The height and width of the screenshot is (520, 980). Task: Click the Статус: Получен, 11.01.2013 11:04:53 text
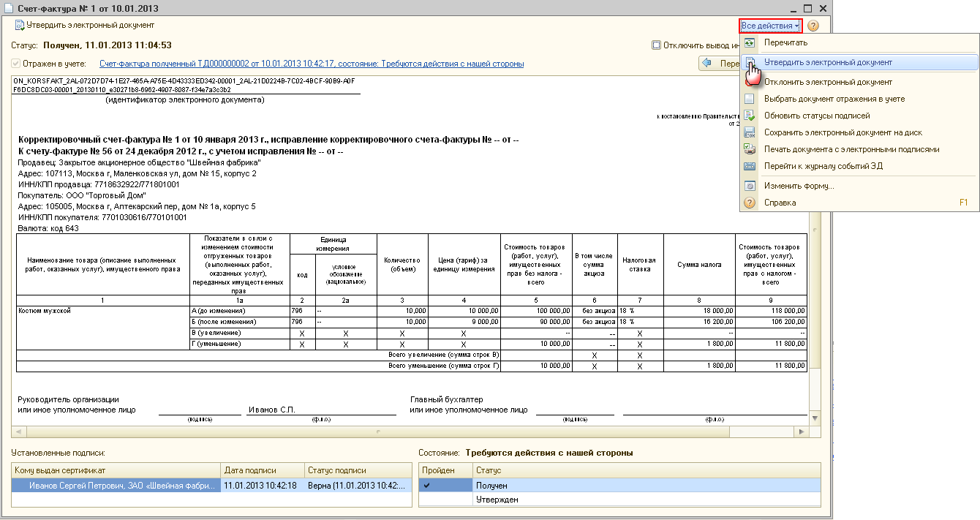coord(91,45)
